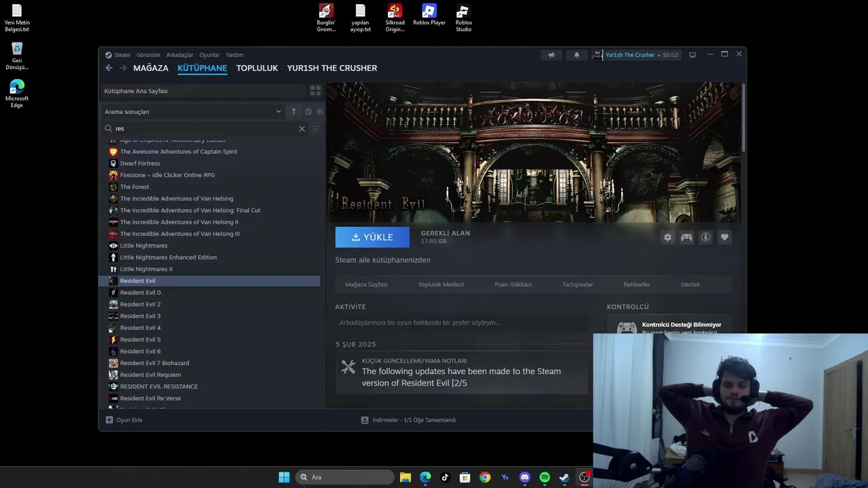Open Tartışmalar link
The height and width of the screenshot is (488, 868).
[x=578, y=285]
